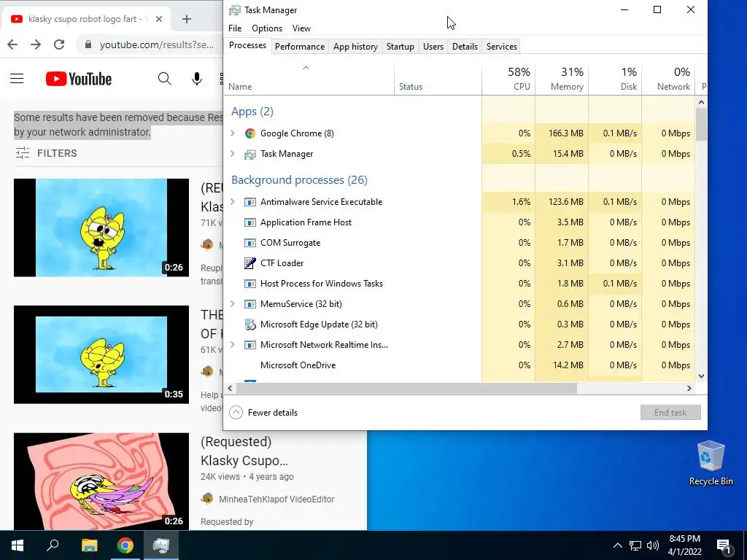Click the Microsoft Network Realtime Inspection icon
747x560 pixels.
[x=250, y=345]
